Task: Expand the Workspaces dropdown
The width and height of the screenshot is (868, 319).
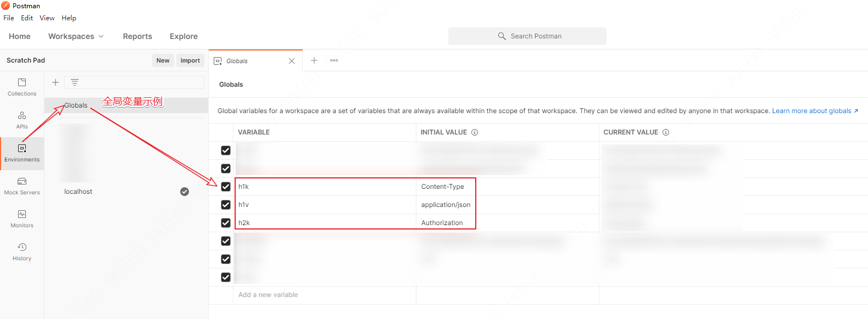Action: (x=76, y=36)
